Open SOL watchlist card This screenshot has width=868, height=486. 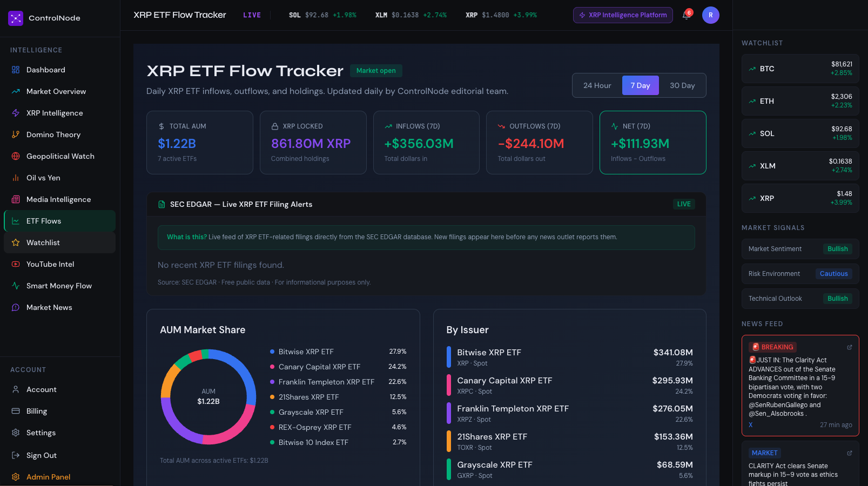coord(800,133)
